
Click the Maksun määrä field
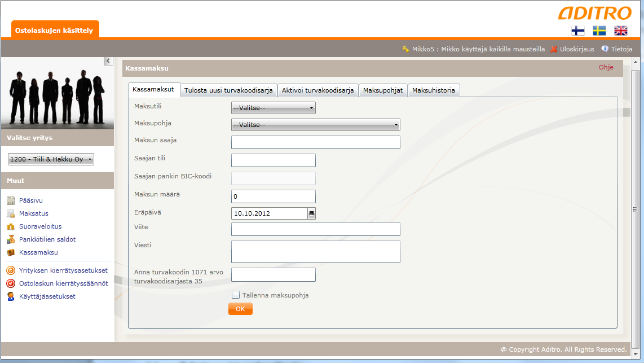[x=273, y=196]
